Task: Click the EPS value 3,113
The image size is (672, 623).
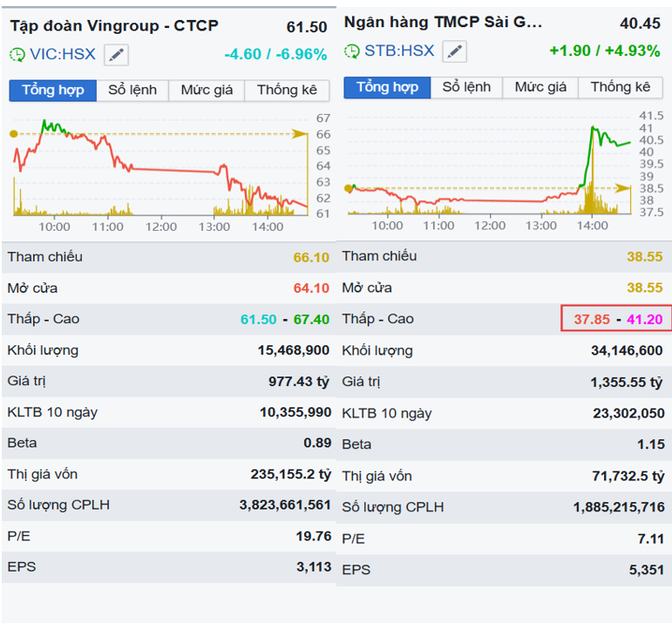Action: 314,567
